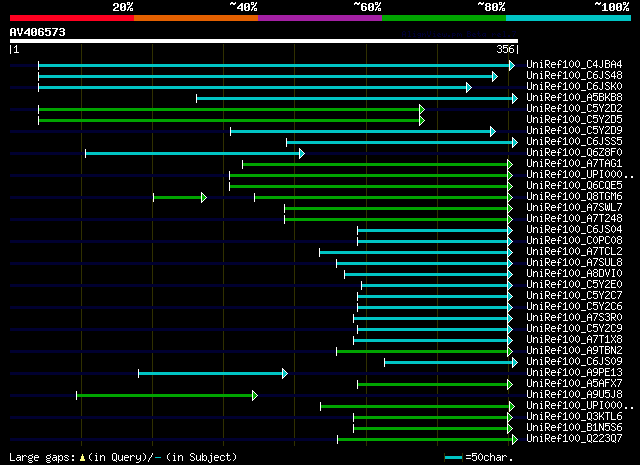640x465 pixels.
Task: Select the UniRef100_A7SWL7 label
Action: point(574,208)
